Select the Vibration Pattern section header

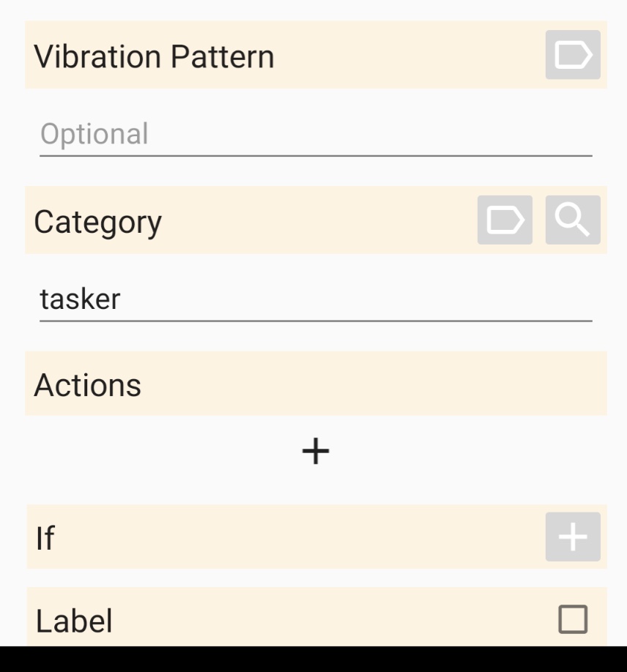pos(316,55)
